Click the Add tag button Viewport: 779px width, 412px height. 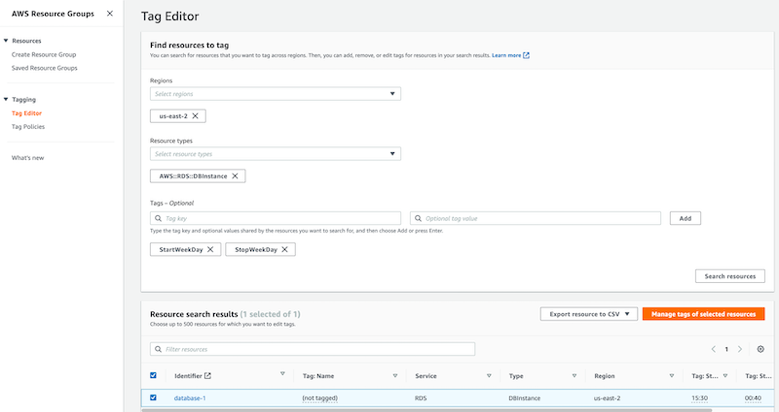click(x=685, y=218)
